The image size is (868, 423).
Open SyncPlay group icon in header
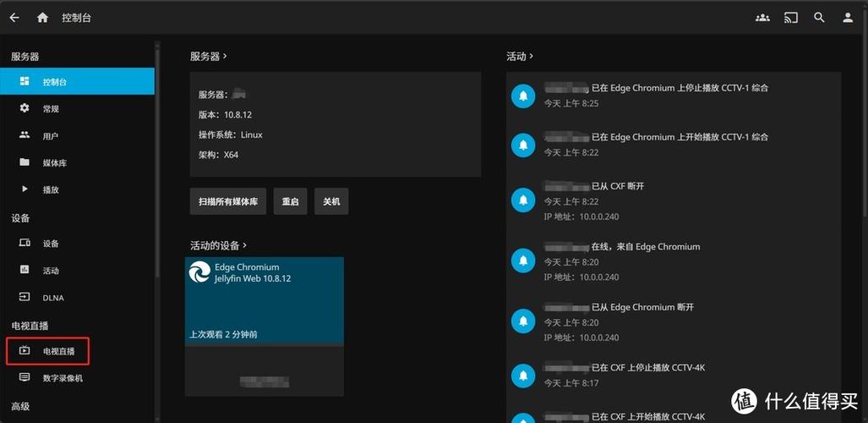[x=762, y=18]
